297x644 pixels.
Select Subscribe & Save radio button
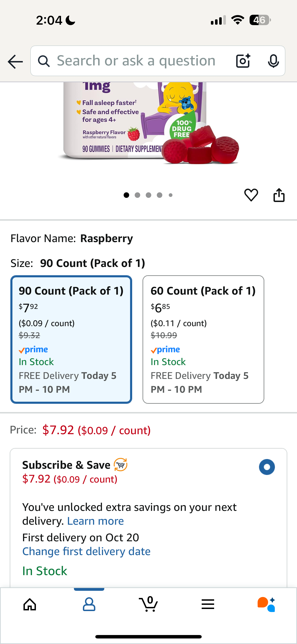pyautogui.click(x=267, y=467)
